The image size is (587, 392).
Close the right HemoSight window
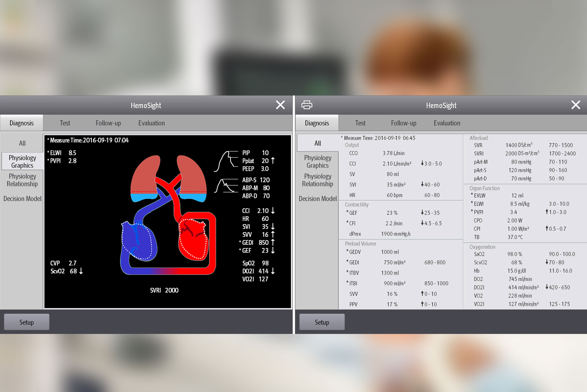pyautogui.click(x=575, y=105)
